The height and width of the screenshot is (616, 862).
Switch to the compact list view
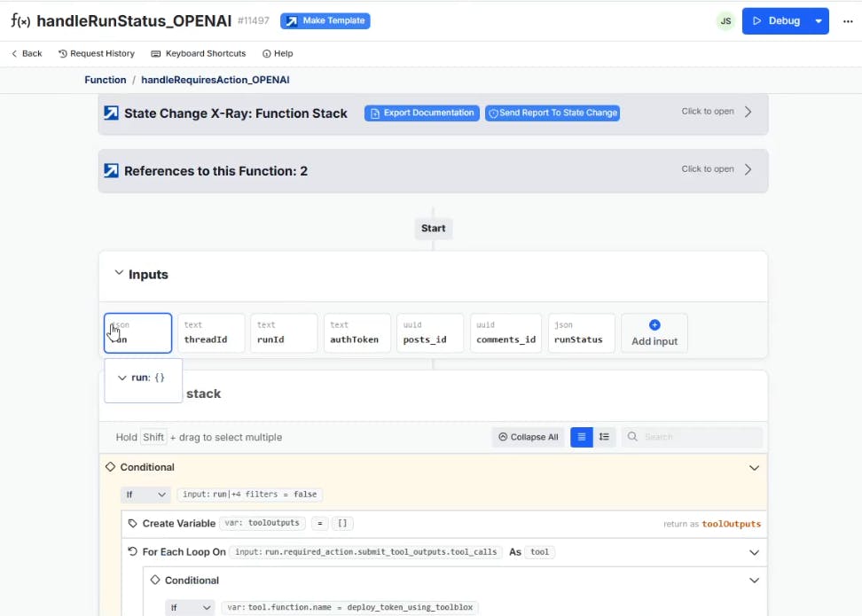(x=582, y=437)
